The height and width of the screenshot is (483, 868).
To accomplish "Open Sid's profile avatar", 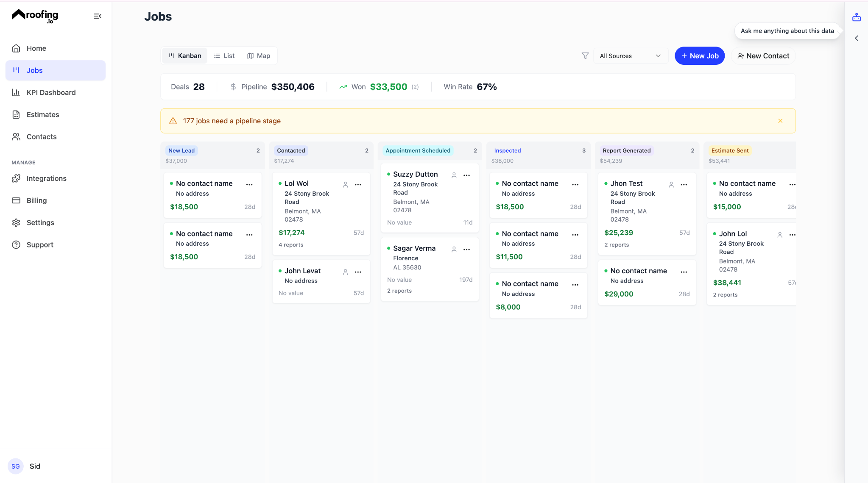I will [15, 466].
